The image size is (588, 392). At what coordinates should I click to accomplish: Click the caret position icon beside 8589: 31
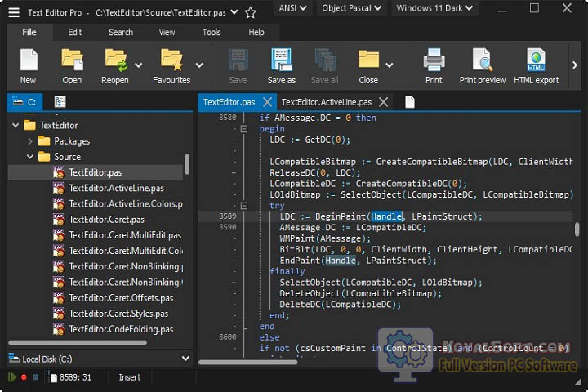click(52, 377)
